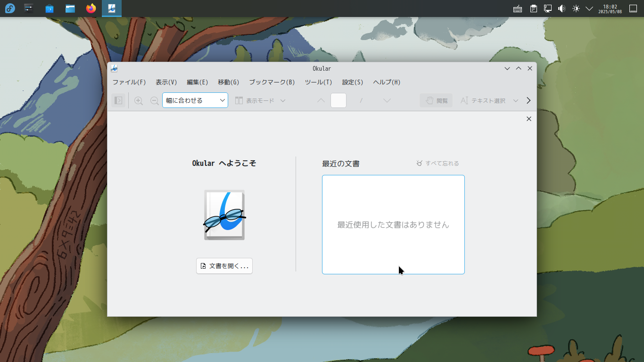Click the empty recent documents list
This screenshot has height=362, width=644.
coord(393,224)
